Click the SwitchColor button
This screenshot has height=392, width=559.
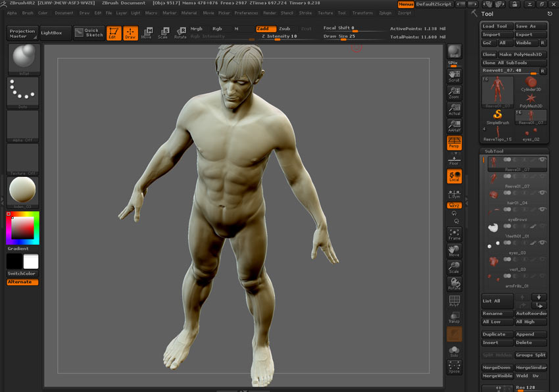(x=23, y=274)
